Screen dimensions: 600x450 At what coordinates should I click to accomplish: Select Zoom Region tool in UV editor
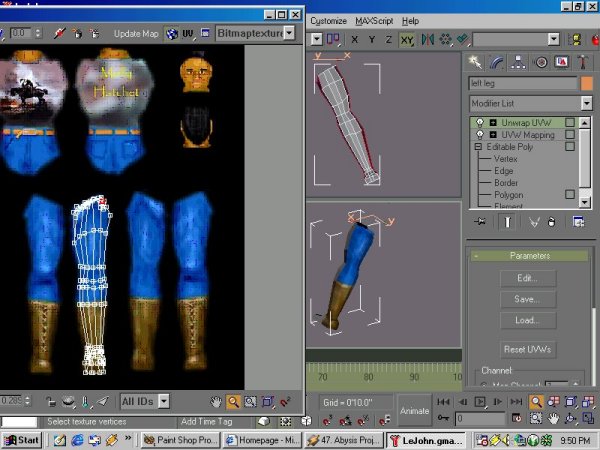[x=250, y=402]
